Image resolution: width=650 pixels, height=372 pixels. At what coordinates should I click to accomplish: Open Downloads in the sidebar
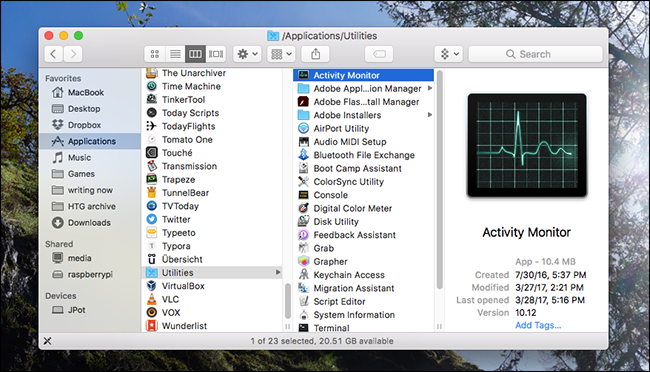click(x=89, y=223)
